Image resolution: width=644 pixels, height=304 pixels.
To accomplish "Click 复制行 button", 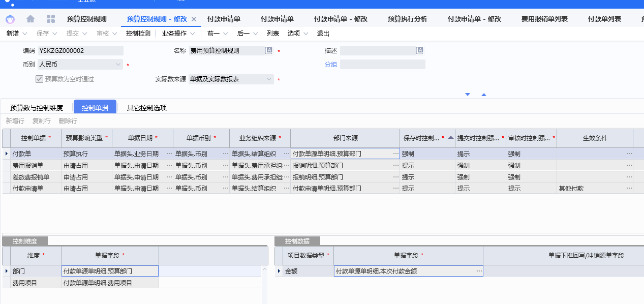I will tap(42, 121).
